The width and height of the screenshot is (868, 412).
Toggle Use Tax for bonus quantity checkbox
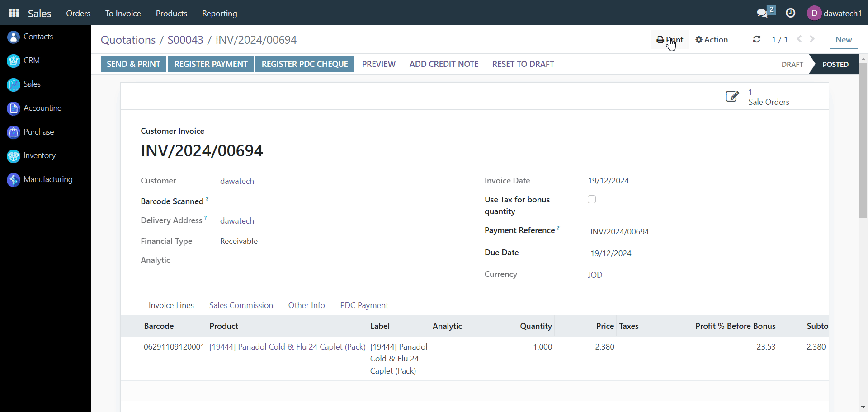tap(592, 199)
